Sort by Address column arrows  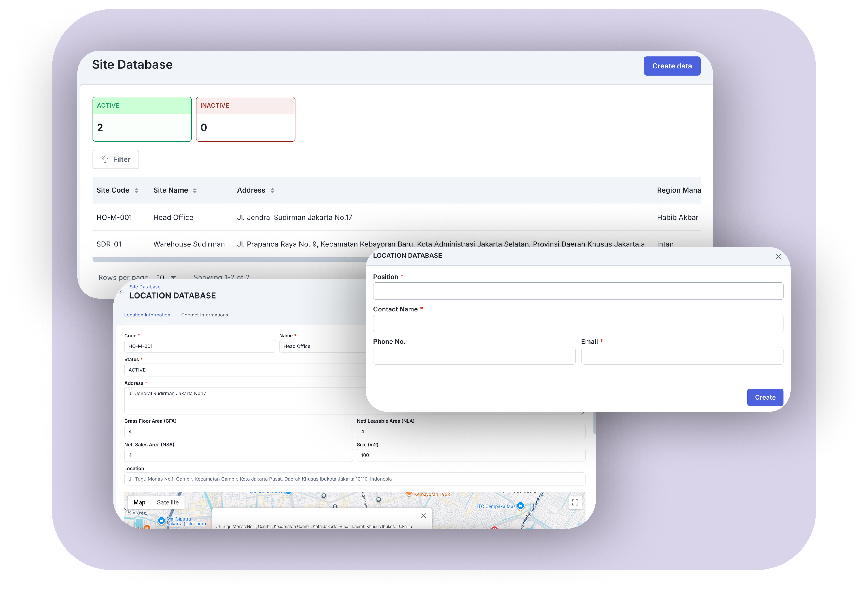point(272,190)
